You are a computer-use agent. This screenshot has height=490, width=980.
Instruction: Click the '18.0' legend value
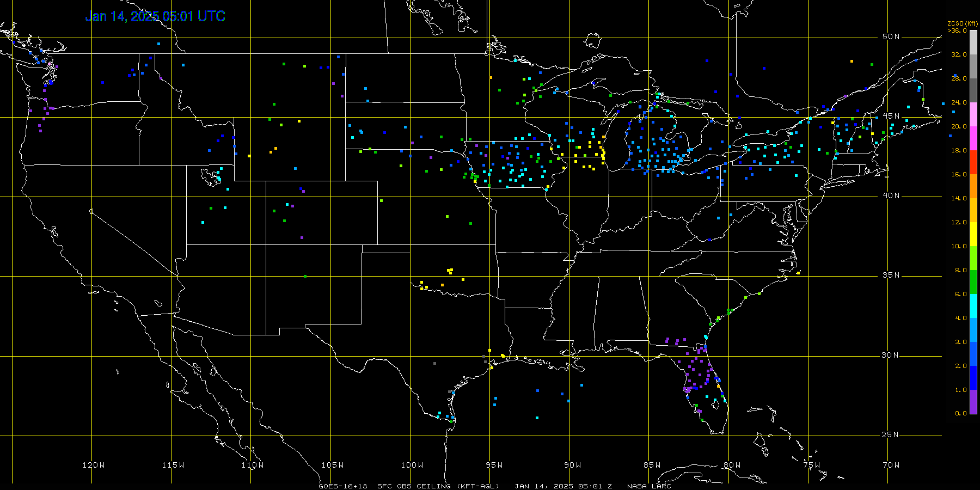pos(959,150)
